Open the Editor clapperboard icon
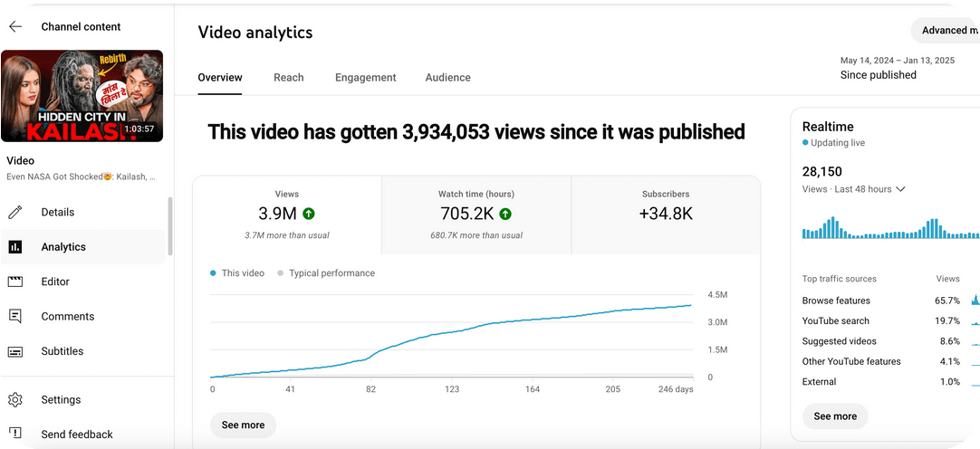980x449 pixels. (x=15, y=282)
